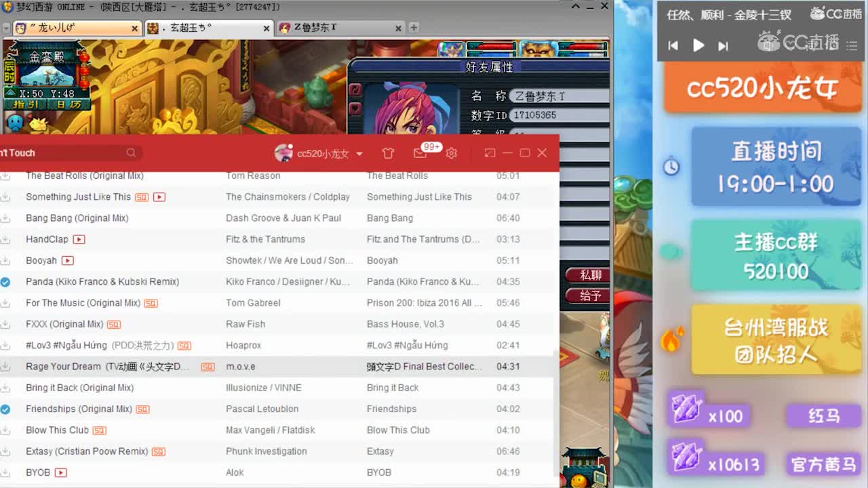Click the album Prison 200: Ibiza 2016
This screenshot has width=868, height=488.
tap(425, 303)
